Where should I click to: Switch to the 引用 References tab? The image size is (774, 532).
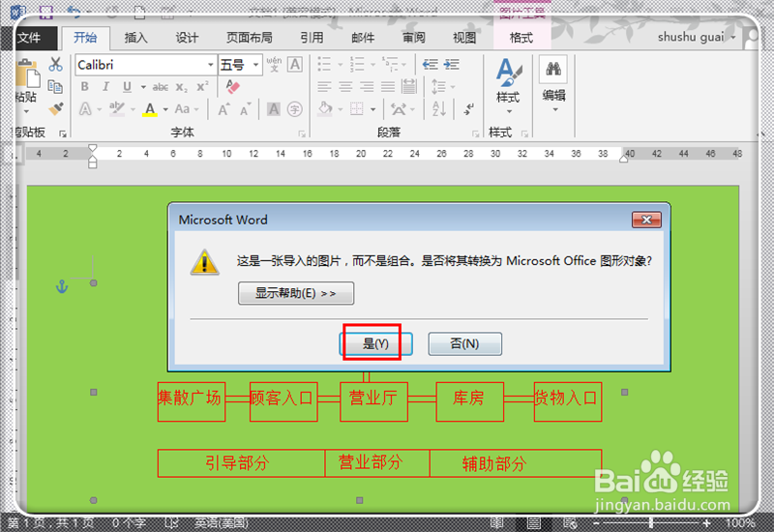(312, 38)
